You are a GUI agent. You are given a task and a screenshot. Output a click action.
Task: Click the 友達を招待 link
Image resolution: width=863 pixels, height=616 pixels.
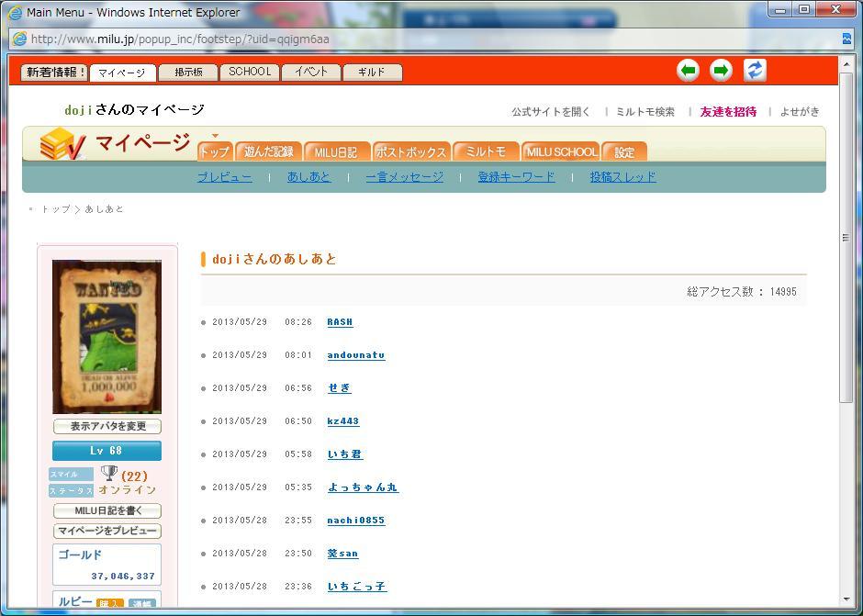click(x=728, y=112)
